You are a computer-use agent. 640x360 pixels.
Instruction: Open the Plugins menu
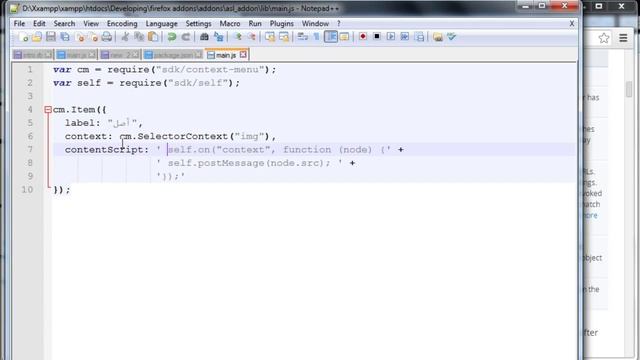click(x=282, y=24)
